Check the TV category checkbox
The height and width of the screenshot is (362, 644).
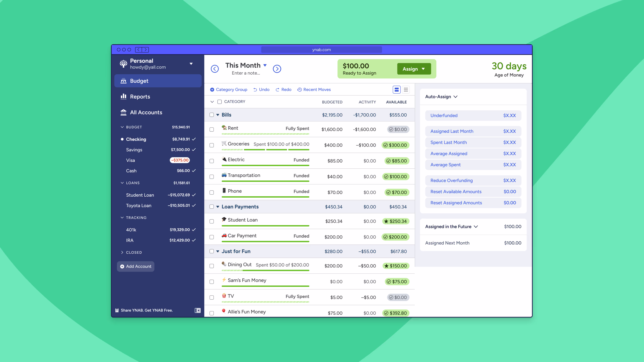(211, 297)
